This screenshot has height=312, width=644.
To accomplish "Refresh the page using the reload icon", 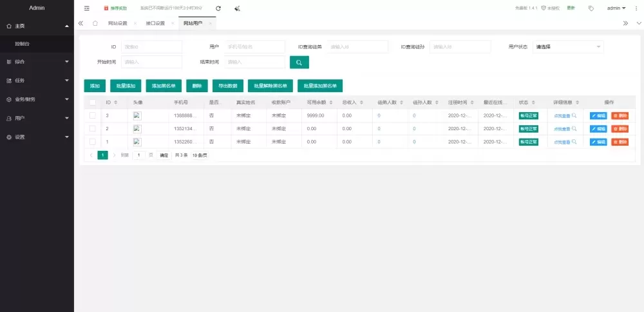I will pyautogui.click(x=218, y=8).
